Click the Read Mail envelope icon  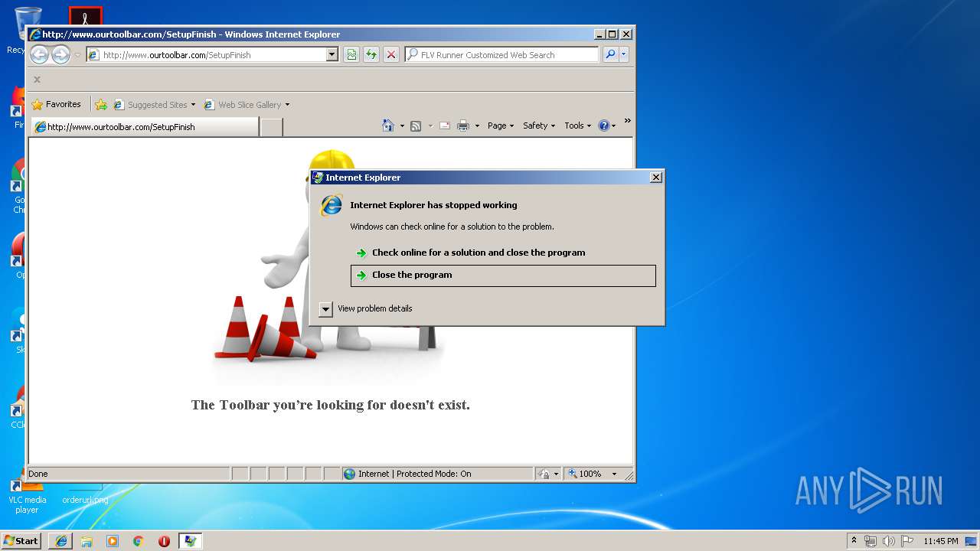[x=445, y=126]
